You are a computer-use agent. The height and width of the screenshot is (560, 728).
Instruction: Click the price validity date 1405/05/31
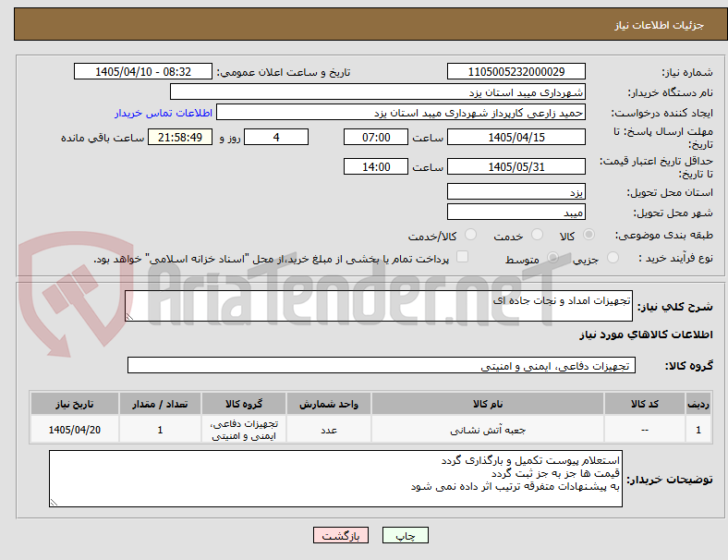(x=516, y=166)
